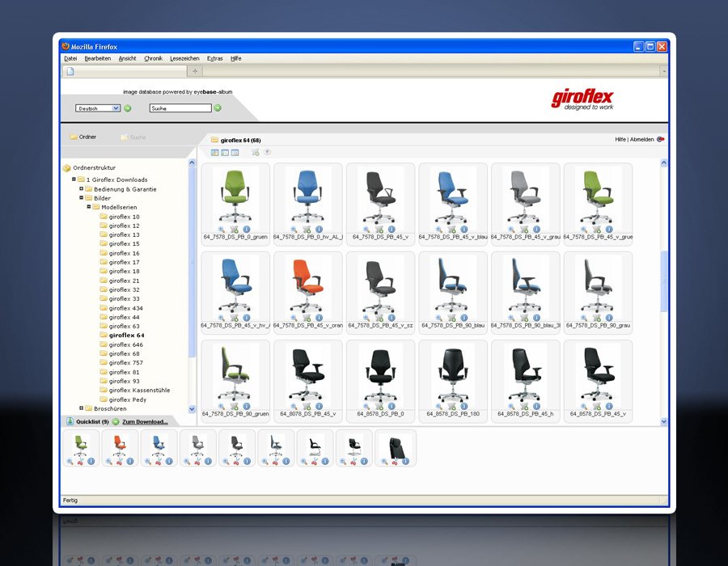Viewport: 728px width, 566px height.
Task: Add 64_8578_DS_PB_45_h to cart
Action: pyautogui.click(x=525, y=407)
